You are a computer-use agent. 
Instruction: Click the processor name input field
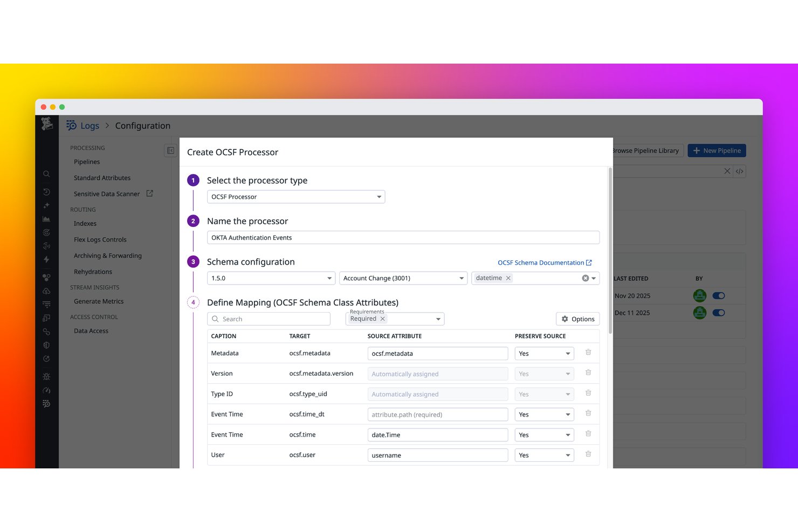(x=403, y=238)
